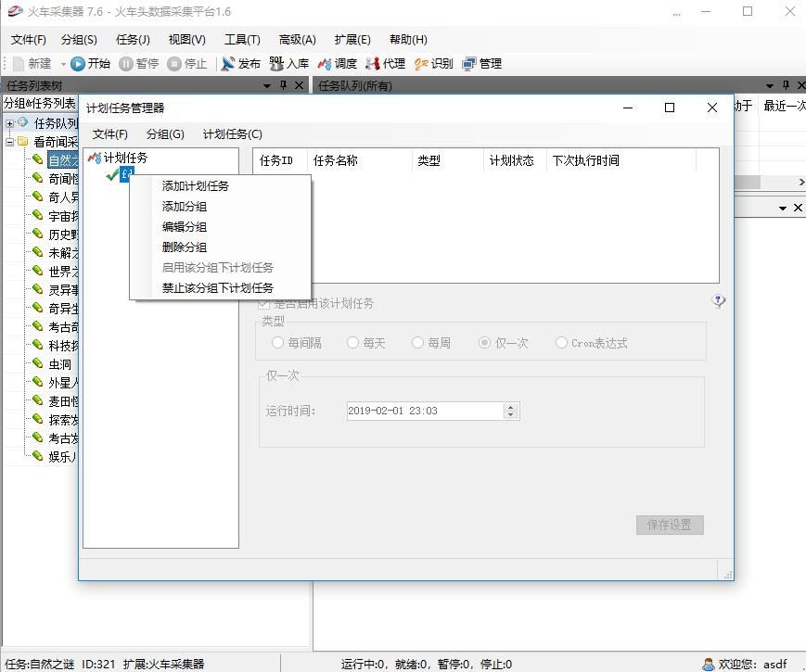Image resolution: width=806 pixels, height=672 pixels.
Task: Click the blue help question mark icon
Action: coord(718,301)
